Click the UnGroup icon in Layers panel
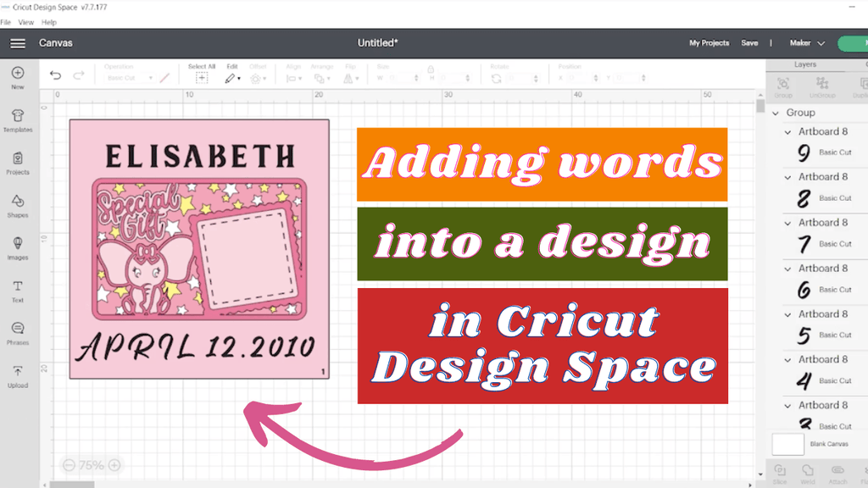Image resolution: width=868 pixels, height=488 pixels. tap(821, 83)
